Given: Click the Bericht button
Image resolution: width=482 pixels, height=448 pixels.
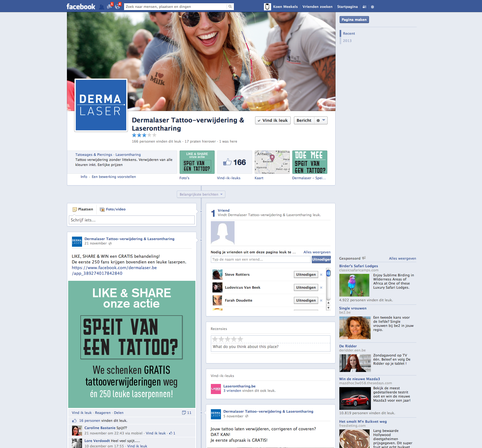Looking at the screenshot, I should [x=304, y=121].
